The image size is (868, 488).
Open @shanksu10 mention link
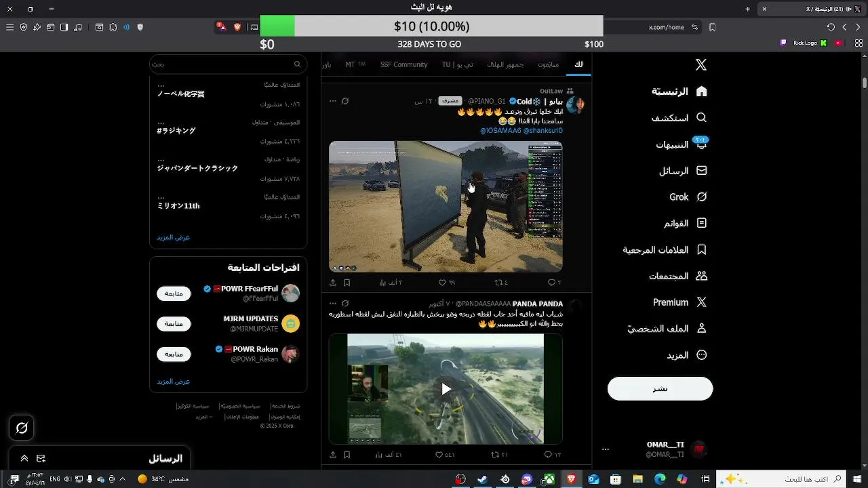click(543, 131)
